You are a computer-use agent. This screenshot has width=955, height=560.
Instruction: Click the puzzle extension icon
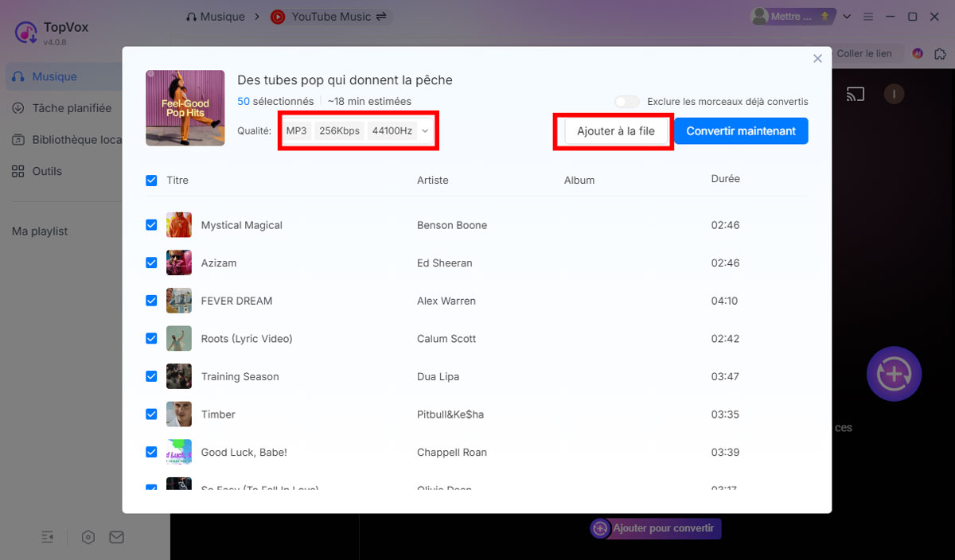pos(940,53)
